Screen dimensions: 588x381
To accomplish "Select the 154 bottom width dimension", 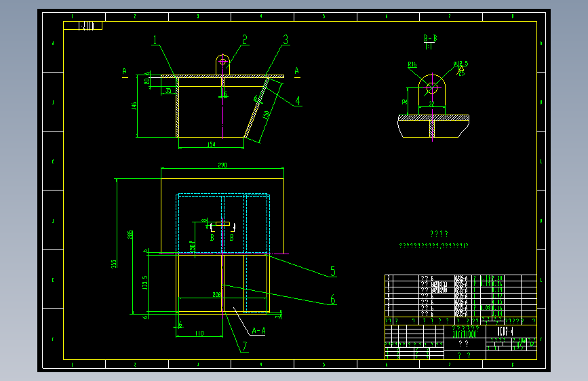I will tap(212, 144).
